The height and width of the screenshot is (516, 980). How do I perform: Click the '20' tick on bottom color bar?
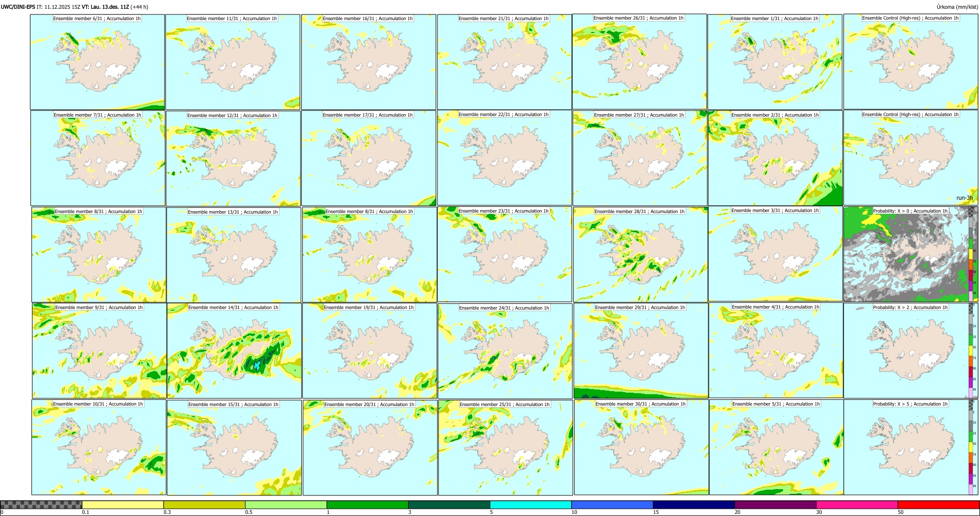(738, 512)
